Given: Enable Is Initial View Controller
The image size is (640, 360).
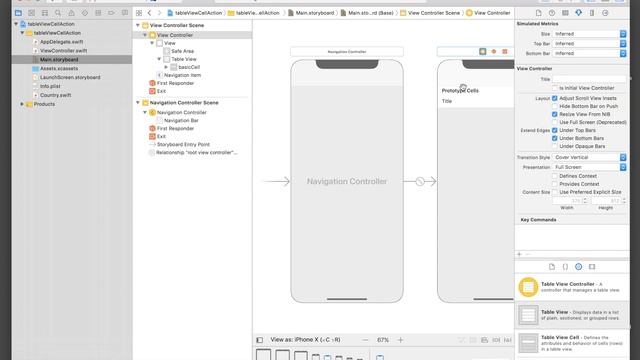Looking at the screenshot, I should [555, 88].
